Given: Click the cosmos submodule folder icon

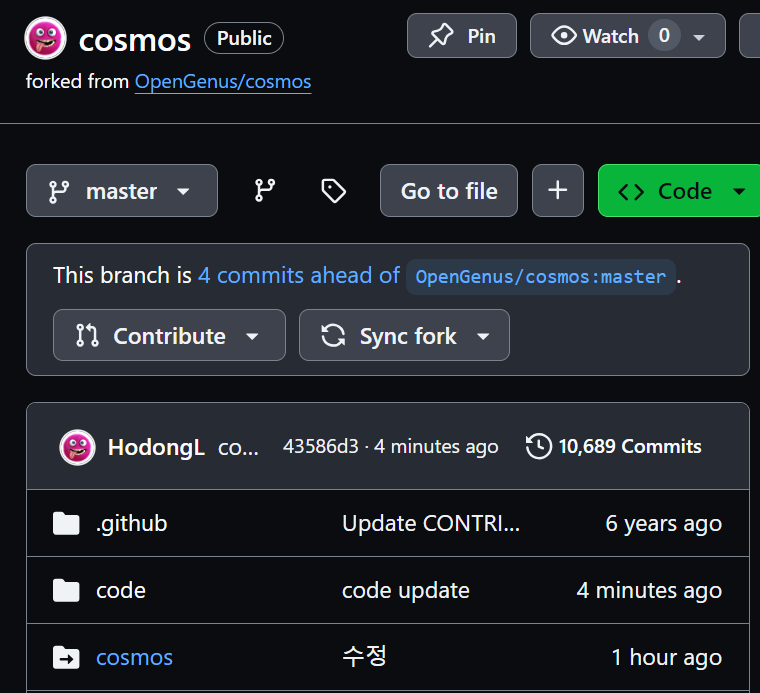Looking at the screenshot, I should 66,657.
